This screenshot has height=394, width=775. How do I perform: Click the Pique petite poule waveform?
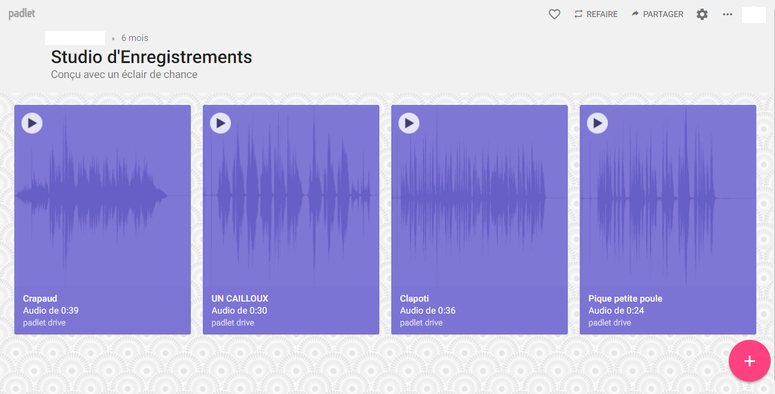[x=668, y=198]
